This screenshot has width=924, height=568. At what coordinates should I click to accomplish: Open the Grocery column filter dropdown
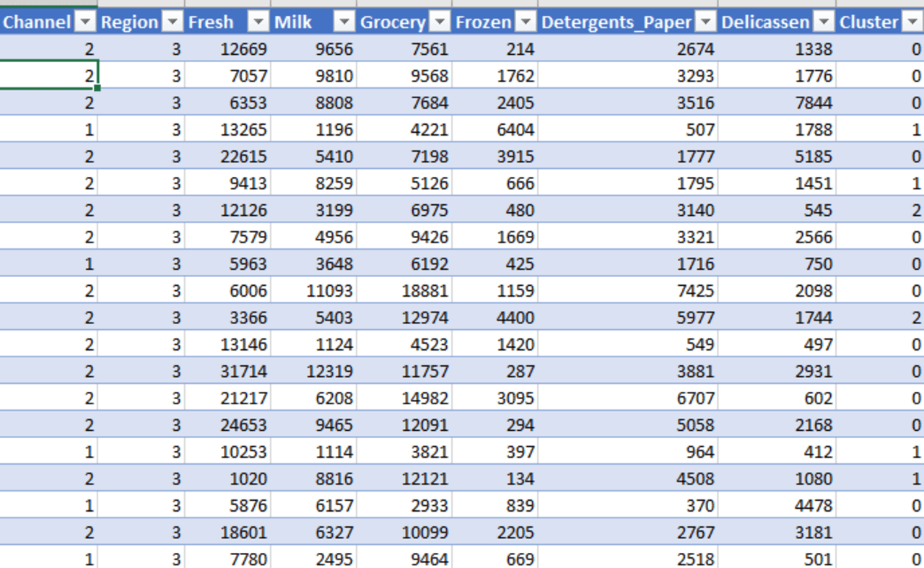point(440,22)
